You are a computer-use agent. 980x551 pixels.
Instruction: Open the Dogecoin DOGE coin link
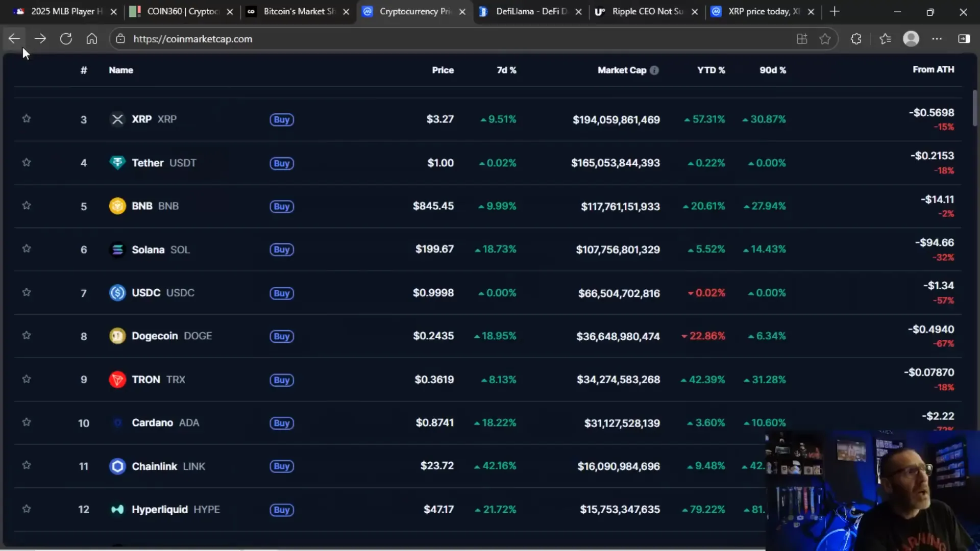point(171,336)
